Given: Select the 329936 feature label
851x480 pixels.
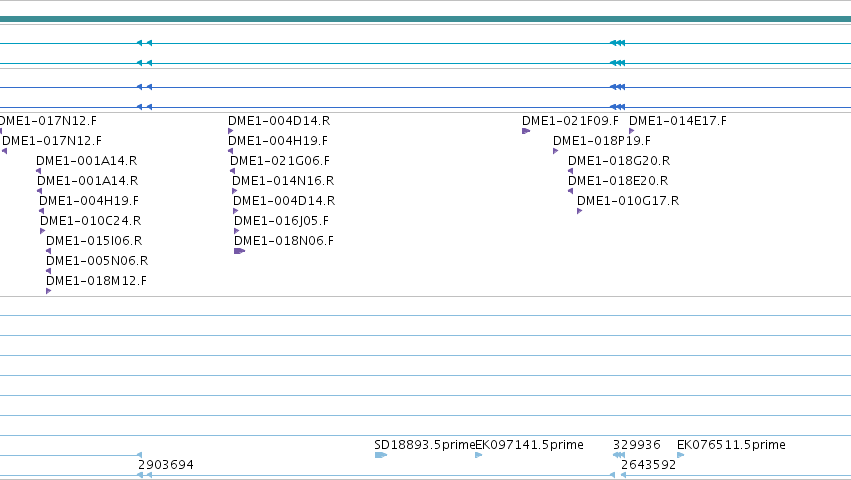Looking at the screenshot, I should point(637,445).
